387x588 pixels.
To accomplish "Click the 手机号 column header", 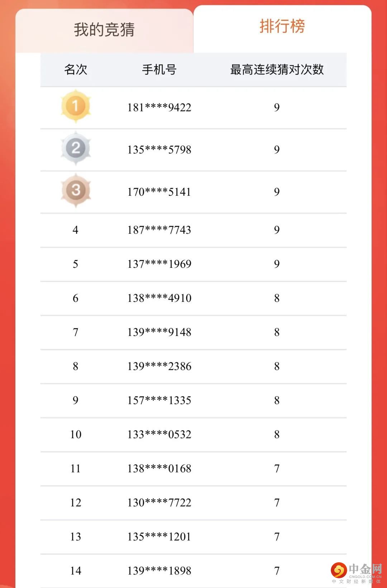I will tap(159, 70).
